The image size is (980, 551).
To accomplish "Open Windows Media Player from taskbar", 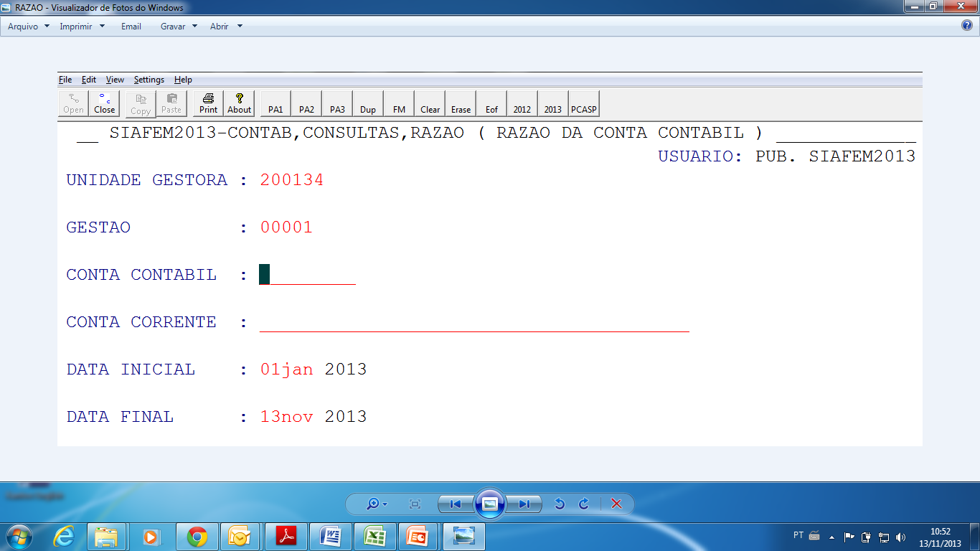I will pyautogui.click(x=151, y=536).
